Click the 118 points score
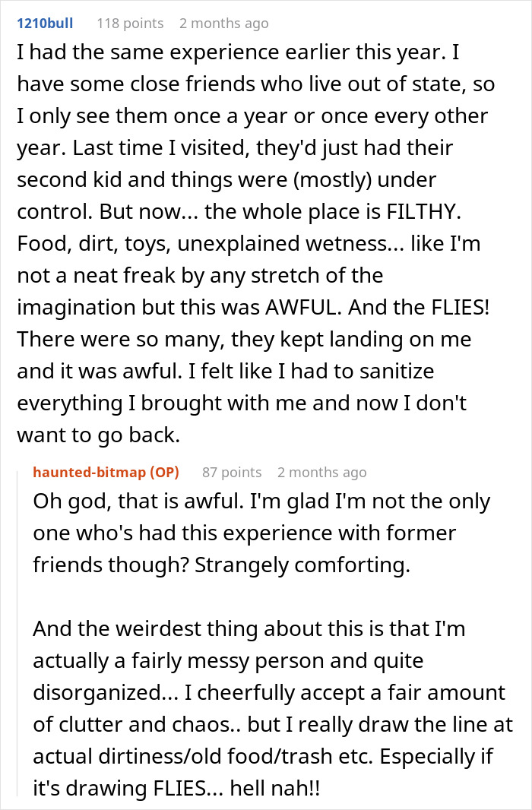 (130, 24)
